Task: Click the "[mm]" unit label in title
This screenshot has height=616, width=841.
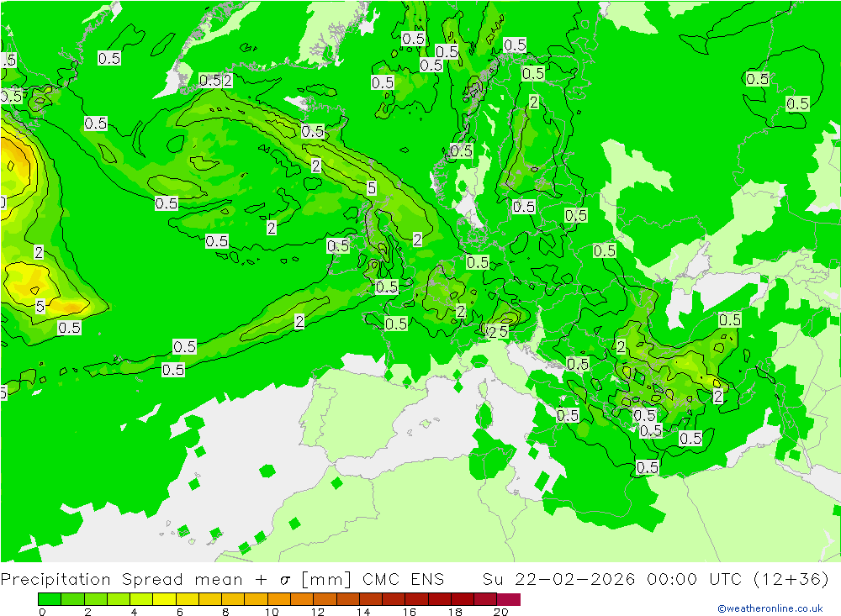Action: click(326, 580)
